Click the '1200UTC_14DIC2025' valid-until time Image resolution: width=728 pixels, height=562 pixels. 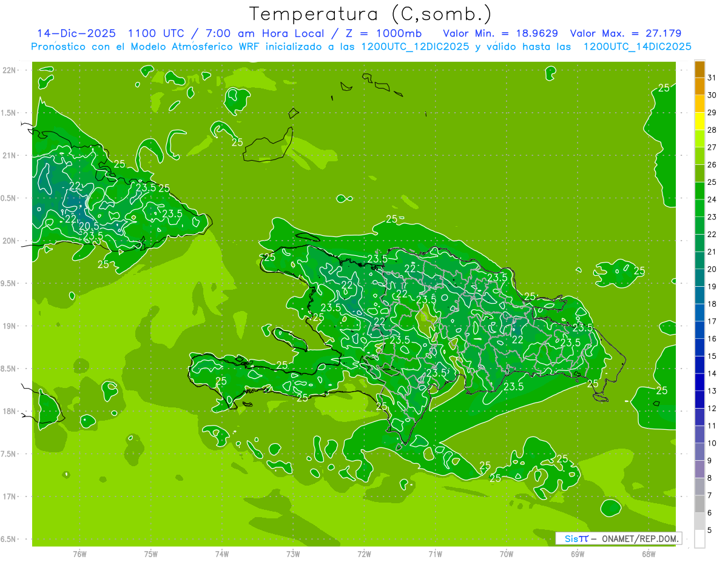(637, 47)
